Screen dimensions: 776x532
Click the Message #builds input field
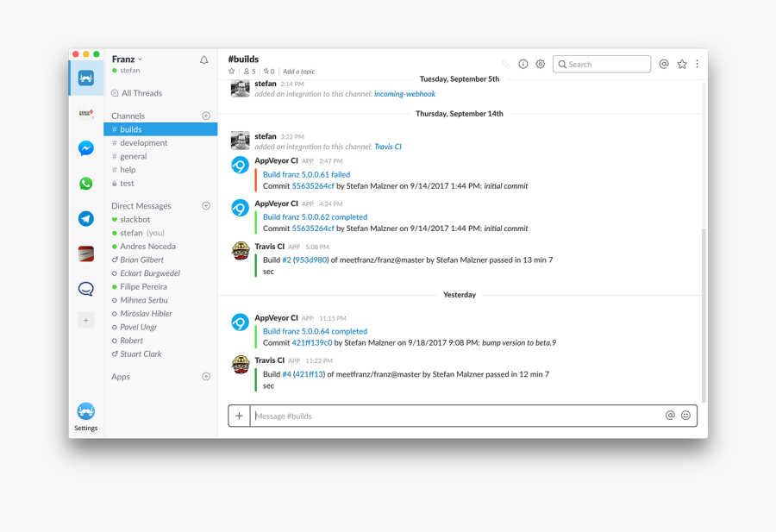tap(457, 416)
